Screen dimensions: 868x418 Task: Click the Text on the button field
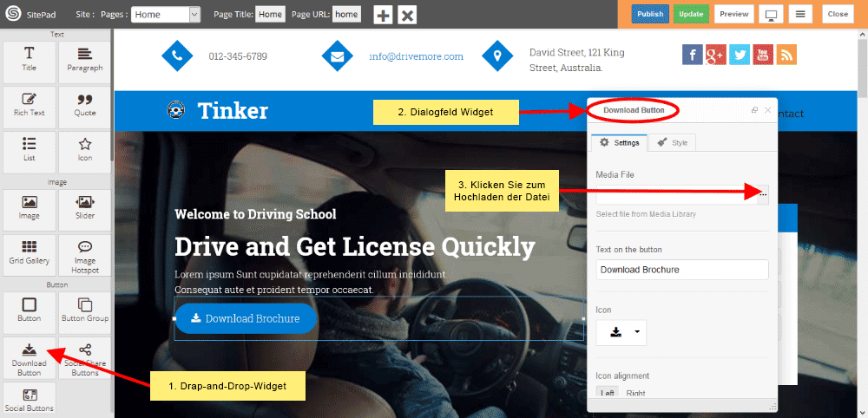tap(682, 270)
